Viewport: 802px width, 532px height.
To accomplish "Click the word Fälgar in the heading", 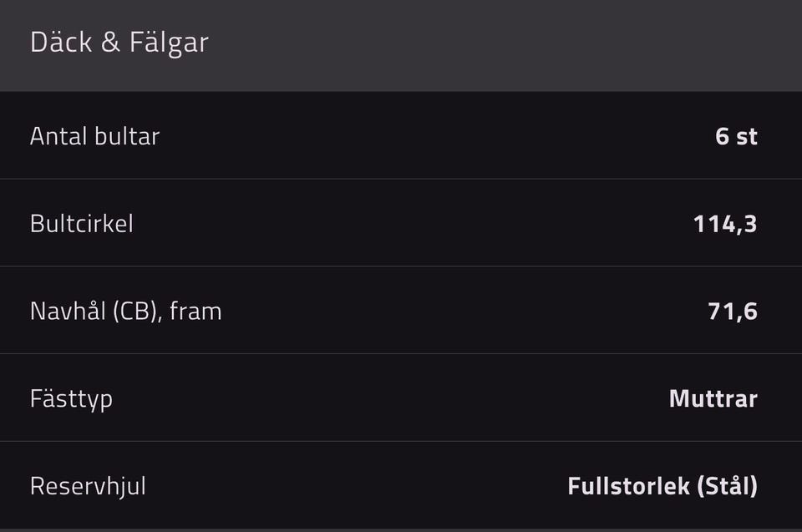I will coord(169,43).
